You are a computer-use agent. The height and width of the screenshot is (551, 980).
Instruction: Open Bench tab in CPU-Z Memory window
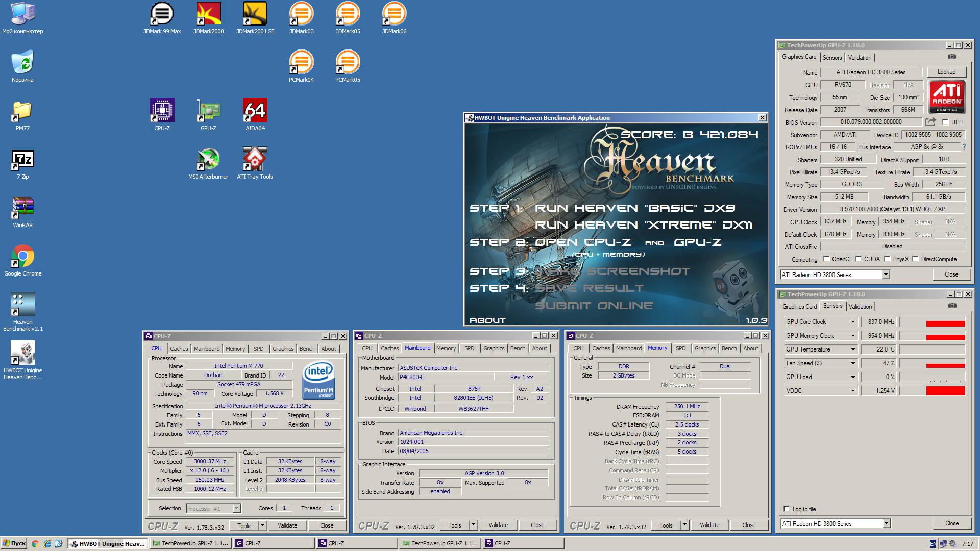tap(729, 348)
